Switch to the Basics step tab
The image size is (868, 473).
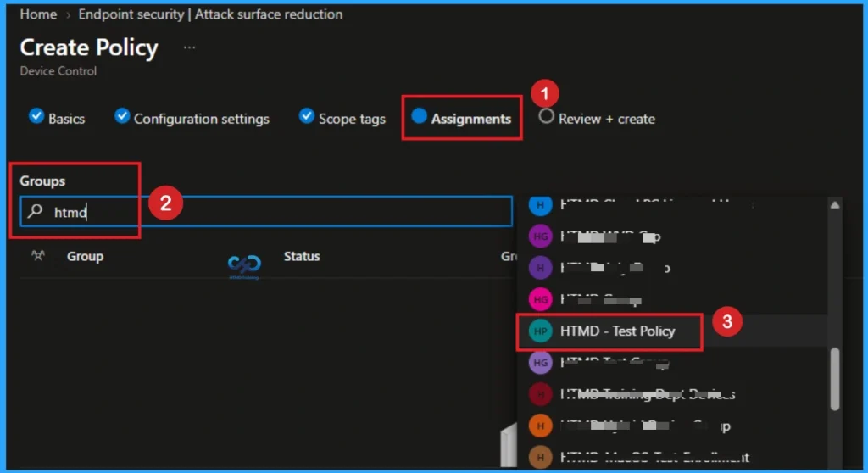click(x=57, y=118)
